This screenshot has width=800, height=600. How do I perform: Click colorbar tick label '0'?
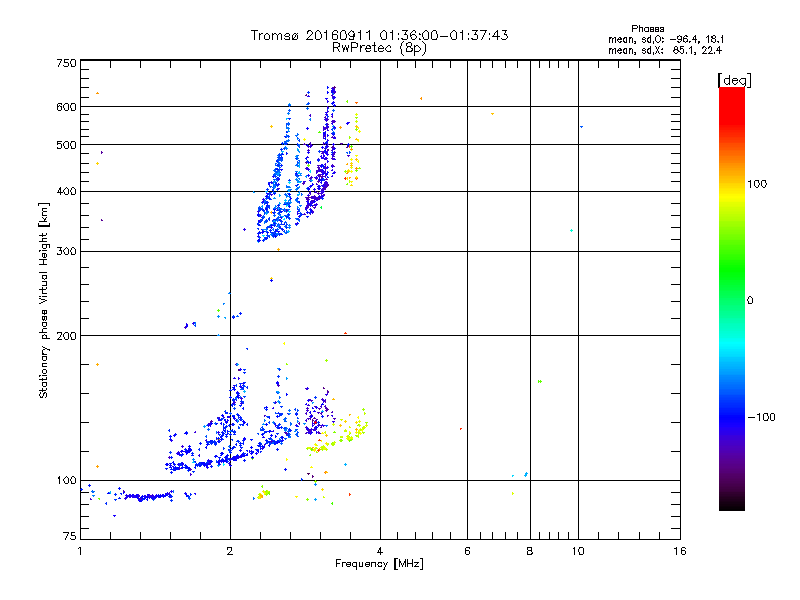(750, 301)
